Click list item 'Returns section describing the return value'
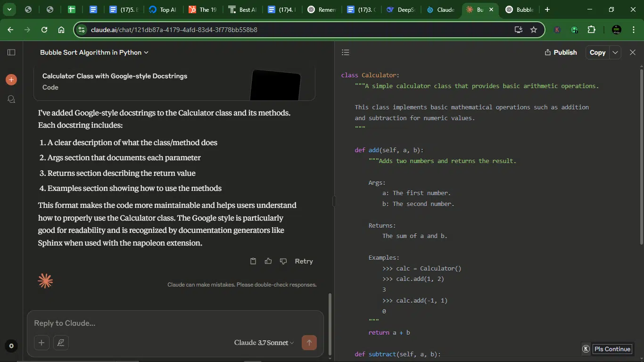Image resolution: width=644 pixels, height=362 pixels. pos(122,173)
